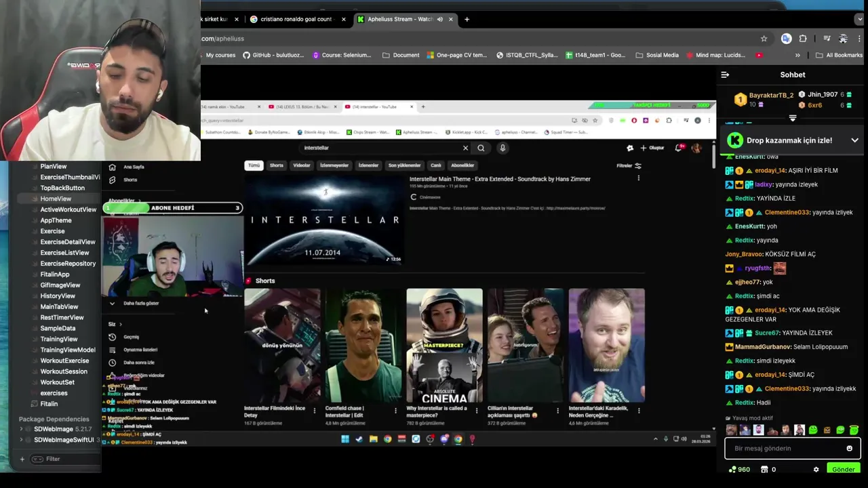Open options for Interstellar'daki Karadelik short
Image resolution: width=868 pixels, height=488 pixels.
639,410
